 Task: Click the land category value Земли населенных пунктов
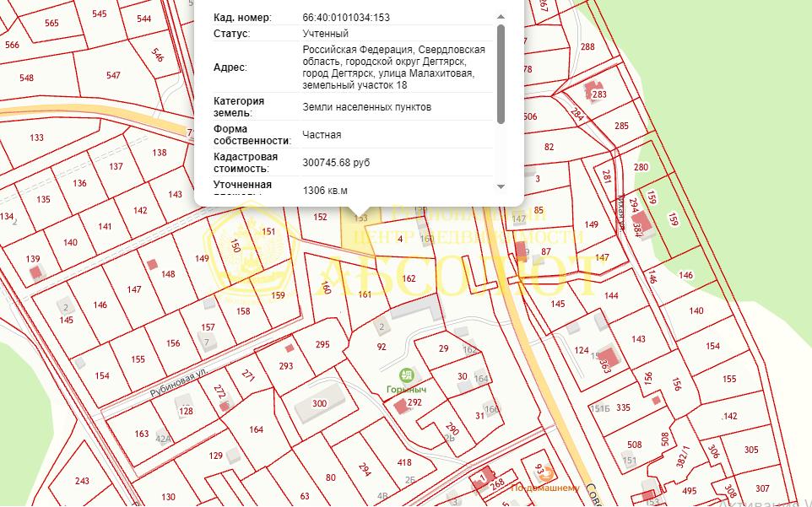tap(366, 107)
